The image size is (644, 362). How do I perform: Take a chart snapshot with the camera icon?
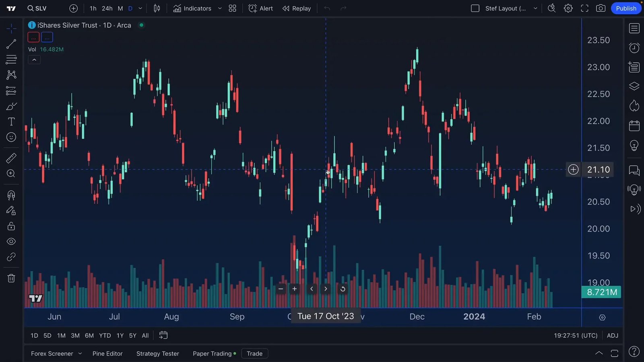(601, 8)
